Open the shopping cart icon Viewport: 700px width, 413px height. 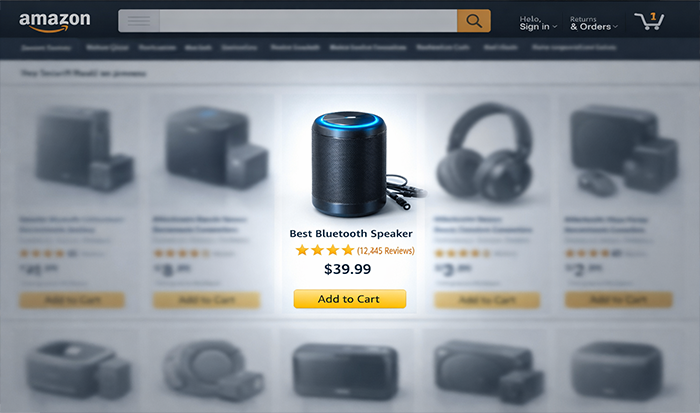649,21
